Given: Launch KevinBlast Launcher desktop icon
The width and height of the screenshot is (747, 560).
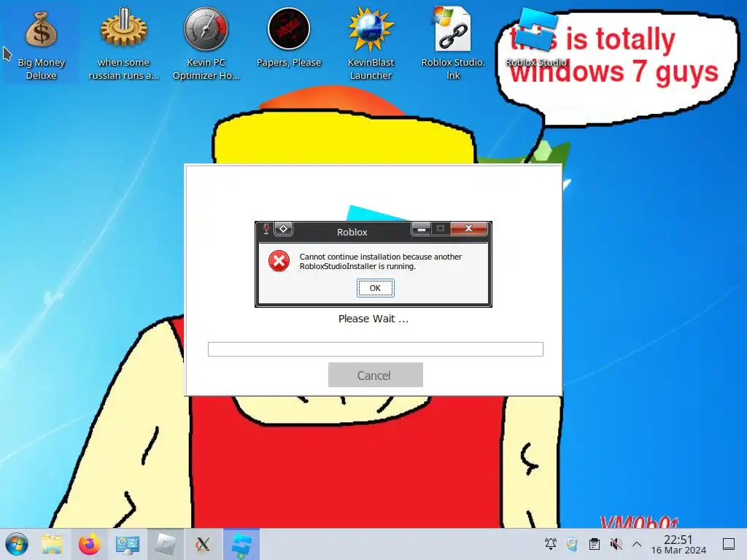Looking at the screenshot, I should (x=371, y=44).
